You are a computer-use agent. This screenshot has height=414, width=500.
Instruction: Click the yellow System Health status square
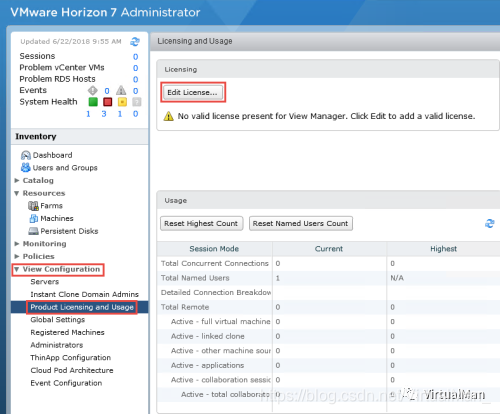[122, 102]
